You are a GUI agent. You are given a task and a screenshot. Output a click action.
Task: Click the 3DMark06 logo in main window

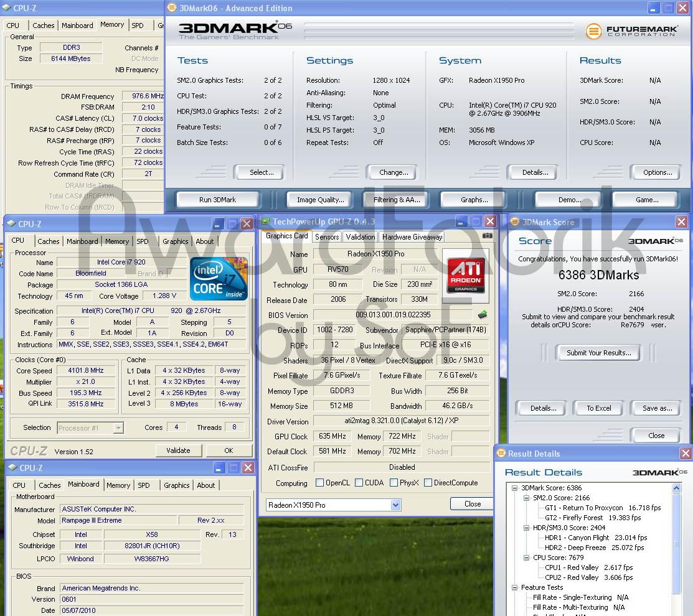coord(235,30)
